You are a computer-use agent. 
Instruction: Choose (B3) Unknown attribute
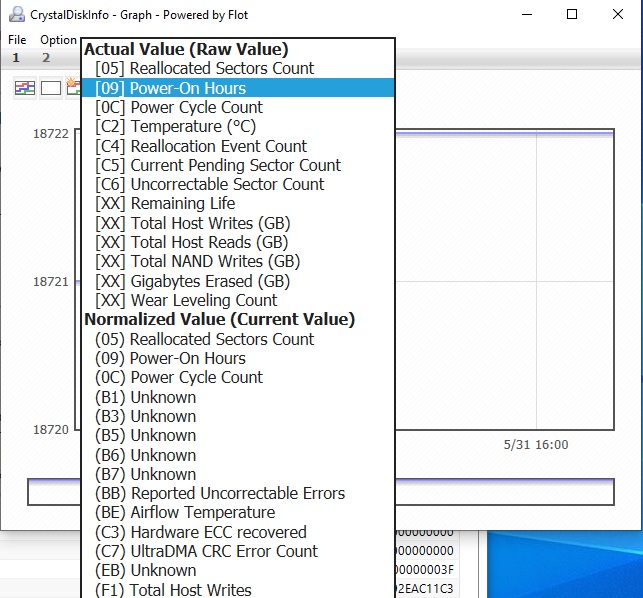[x=238, y=416]
